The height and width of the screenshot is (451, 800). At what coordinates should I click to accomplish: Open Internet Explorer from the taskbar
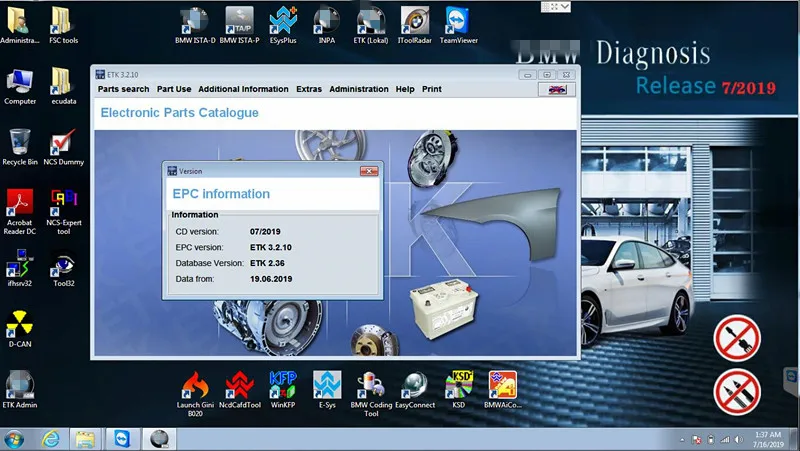click(50, 439)
